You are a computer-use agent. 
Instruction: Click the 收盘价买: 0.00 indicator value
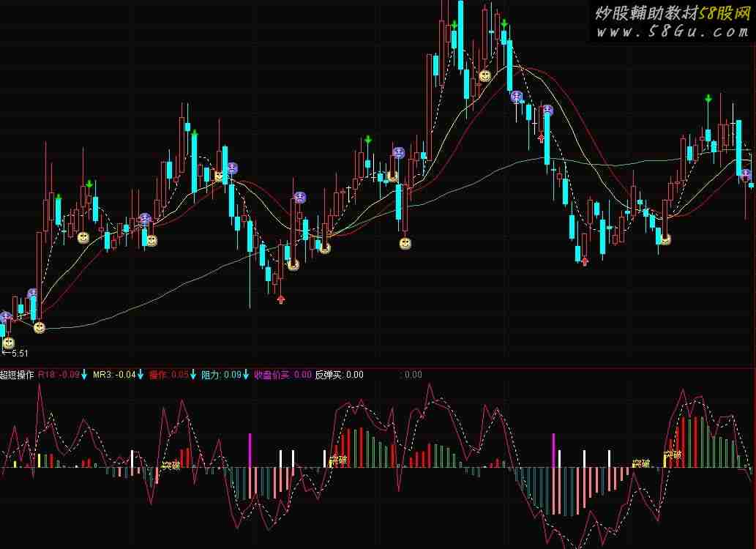282,374
